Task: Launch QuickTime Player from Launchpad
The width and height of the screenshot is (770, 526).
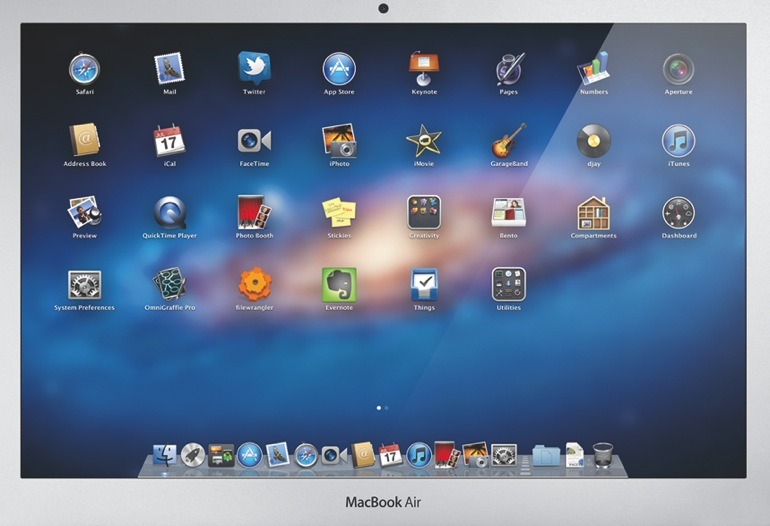Action: [x=169, y=213]
